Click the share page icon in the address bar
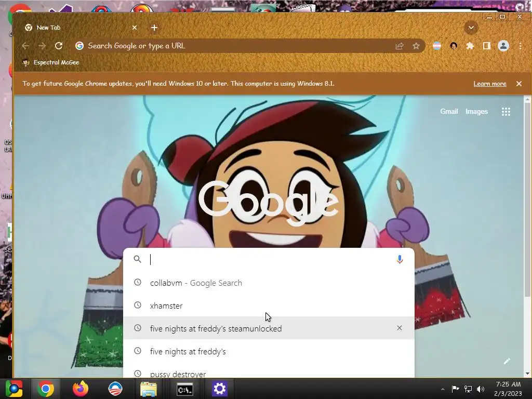 (400, 46)
